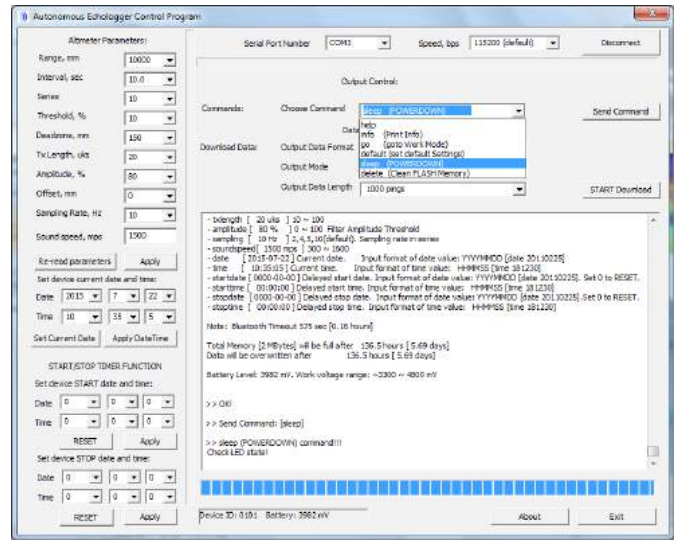
Task: Click the app icon in the title bar
Action: 25,17
